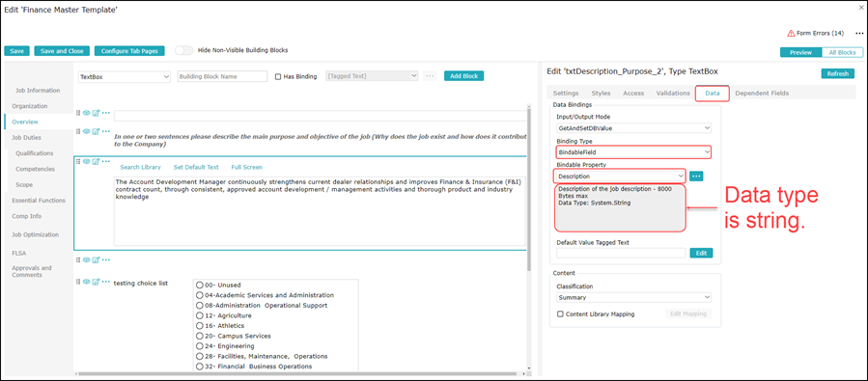Click edit icon of the description textbox block
868x381 pixels.
pyautogui.click(x=96, y=161)
